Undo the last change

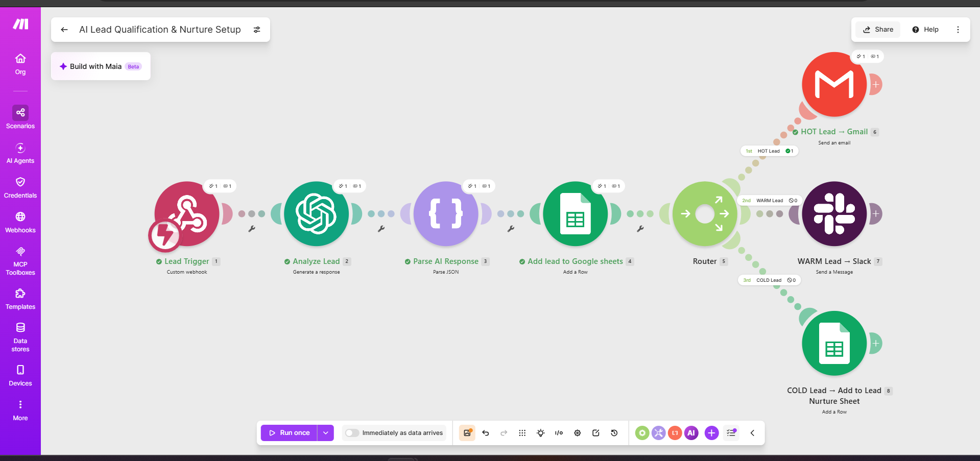click(486, 433)
